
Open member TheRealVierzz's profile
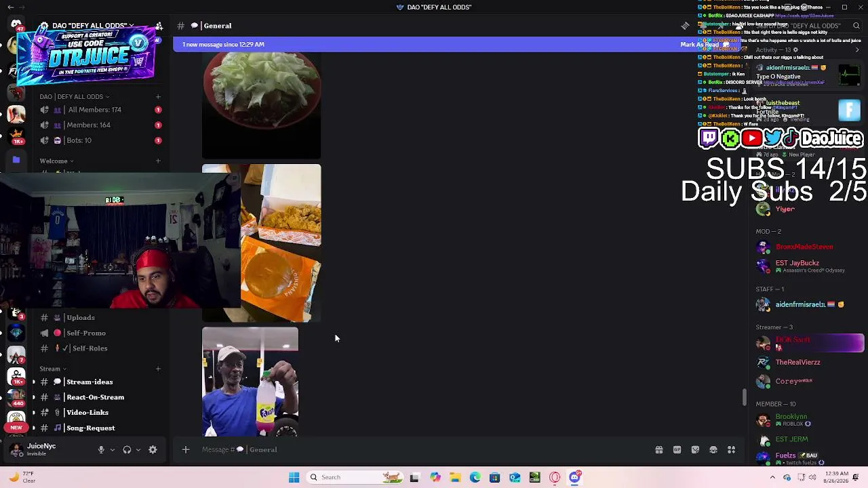[x=809, y=363]
